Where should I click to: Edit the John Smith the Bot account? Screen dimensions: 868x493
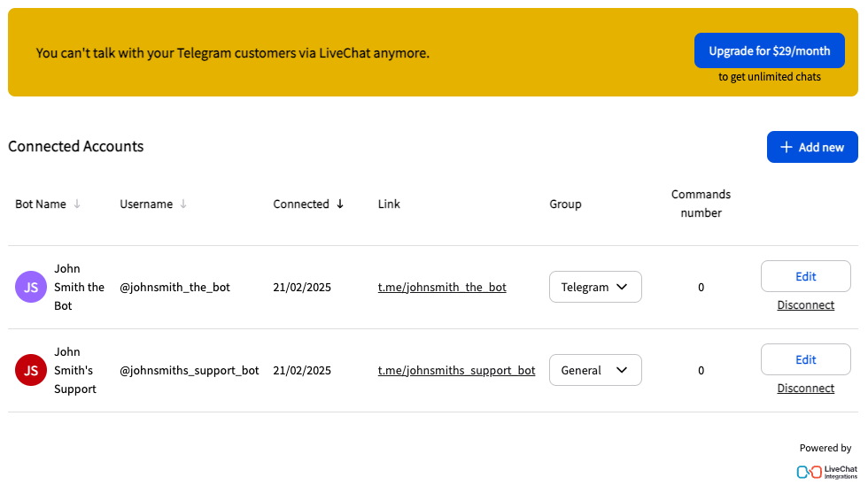click(805, 276)
